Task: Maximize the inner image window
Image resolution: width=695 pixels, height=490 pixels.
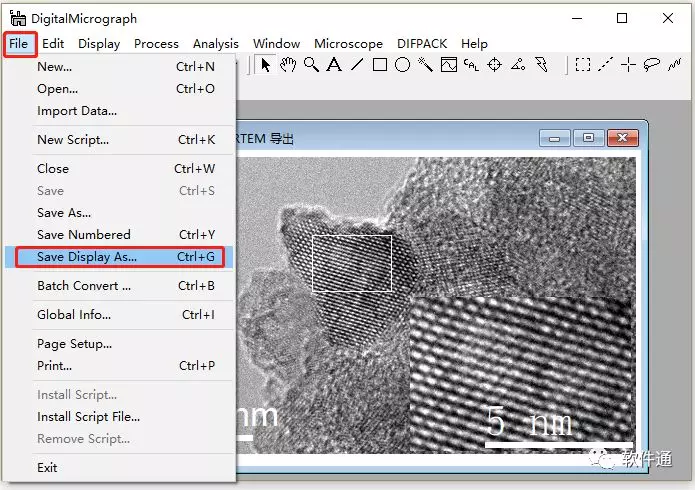Action: pos(588,138)
